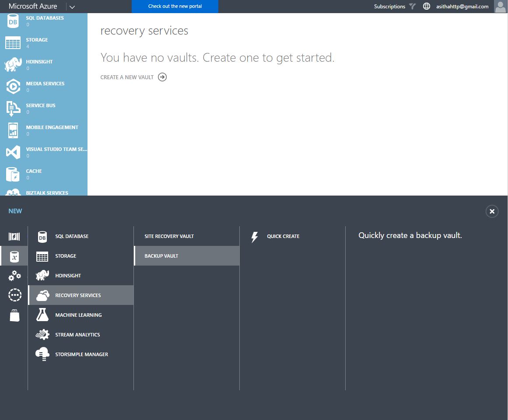Open the Cache cylinder icon in sidebar
The image size is (508, 420).
click(13, 174)
